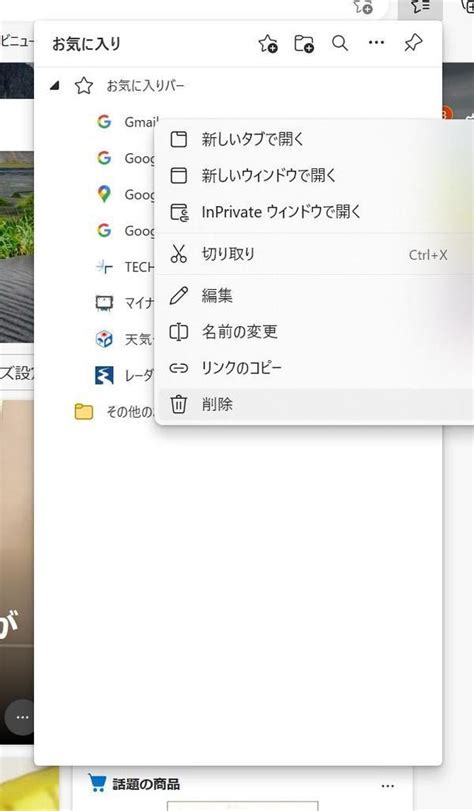Click the TECH favorite entry
This screenshot has width=474, height=811.
click(125, 267)
